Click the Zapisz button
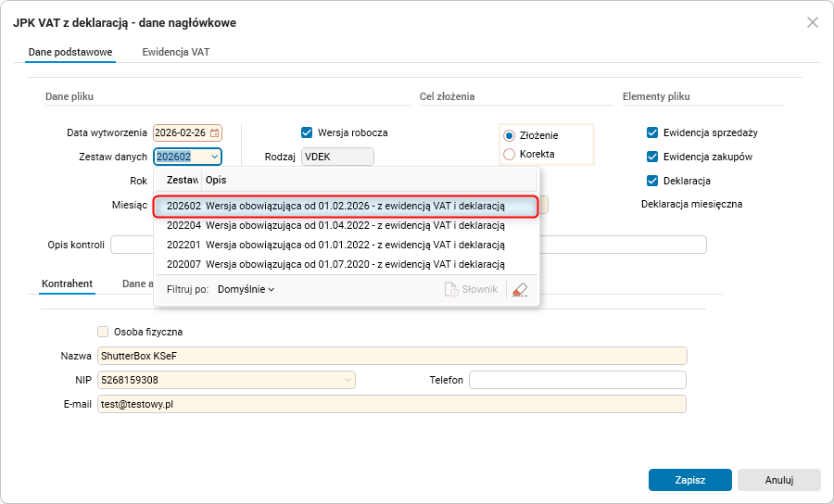The image size is (834, 504). (690, 480)
